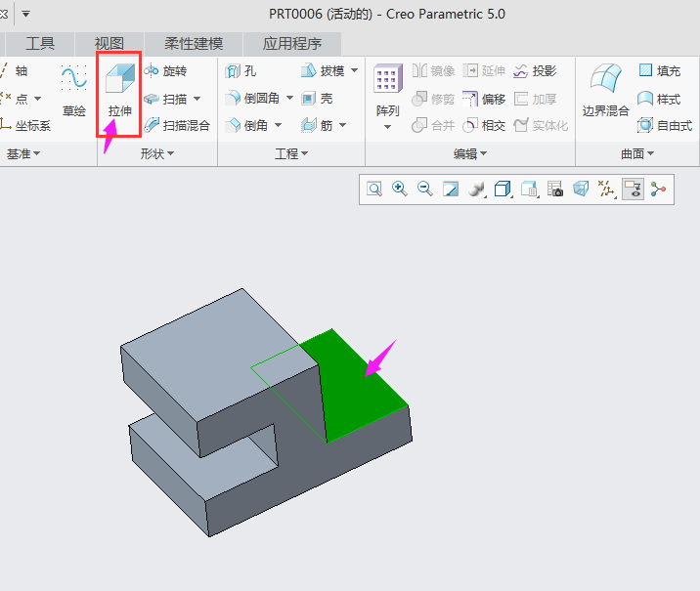Click the 填充 (Fill) button

pos(659,70)
